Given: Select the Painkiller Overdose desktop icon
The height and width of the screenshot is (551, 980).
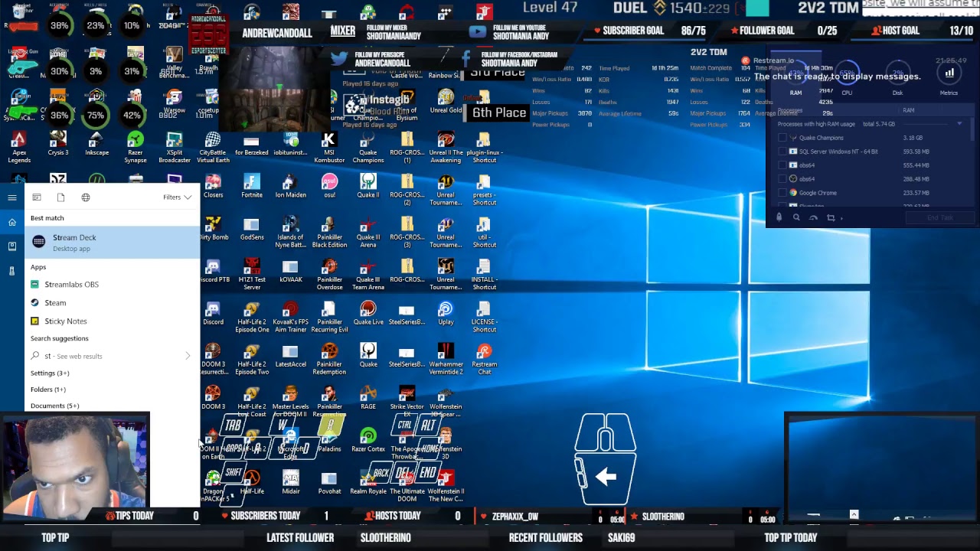Looking at the screenshot, I should tap(329, 274).
